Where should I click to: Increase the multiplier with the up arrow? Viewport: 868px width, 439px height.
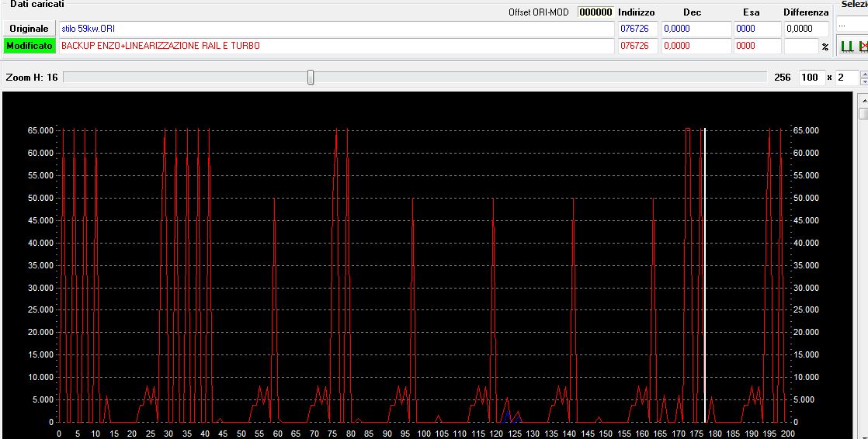(x=864, y=74)
